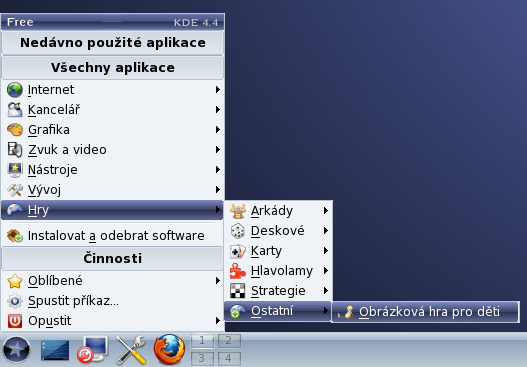Expand the Vývoj submenu arrow
Image resolution: width=527 pixels, height=367 pixels.
pyautogui.click(x=218, y=190)
